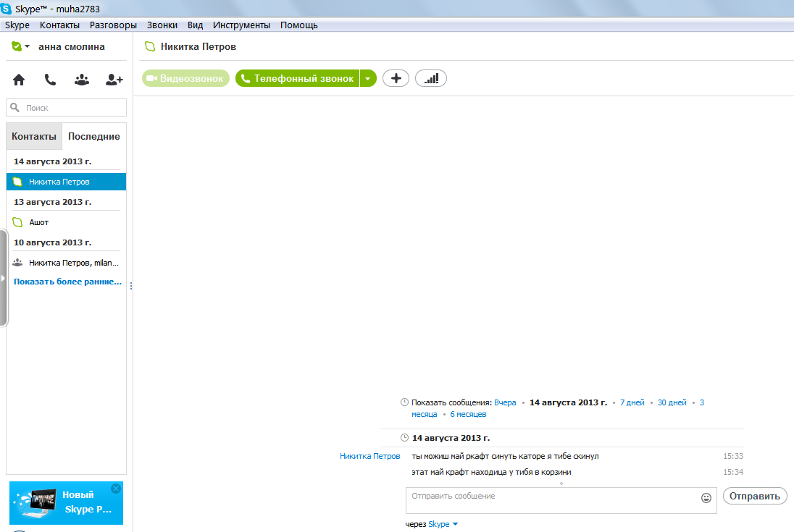
Task: Open the group chat Никитка Петров, milan...
Action: pyautogui.click(x=67, y=263)
